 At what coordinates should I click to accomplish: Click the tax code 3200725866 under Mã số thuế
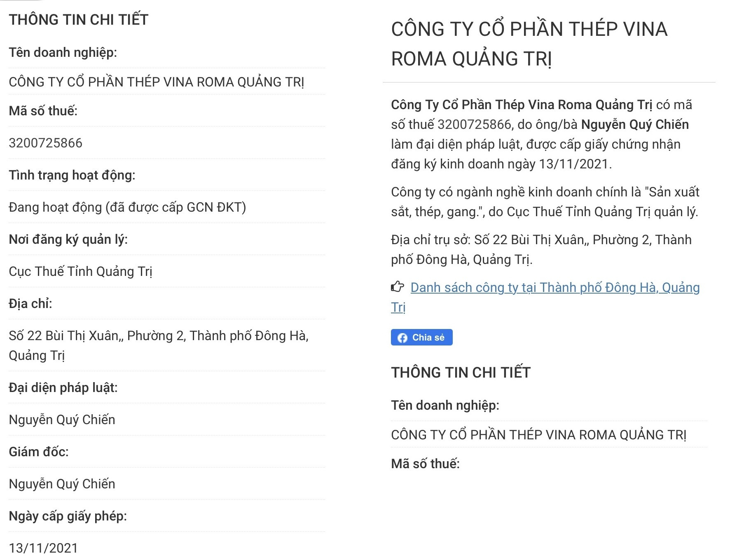46,143
